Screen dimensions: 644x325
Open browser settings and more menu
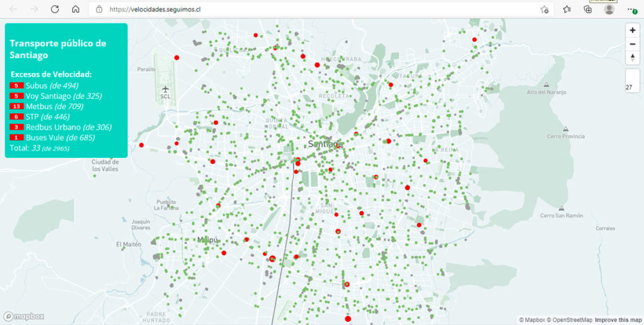coord(631,9)
